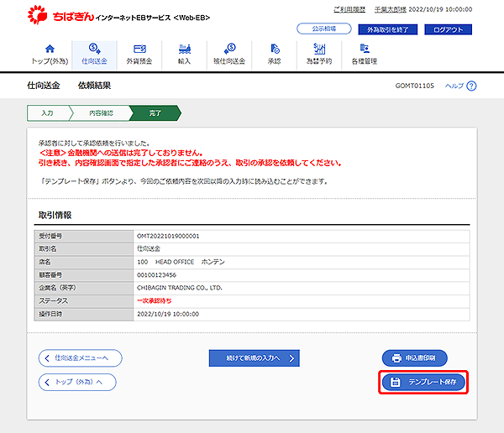This screenshot has height=433, width=504.
Task: Open the 仕向送金 remittance menu icon
Action: point(94,49)
